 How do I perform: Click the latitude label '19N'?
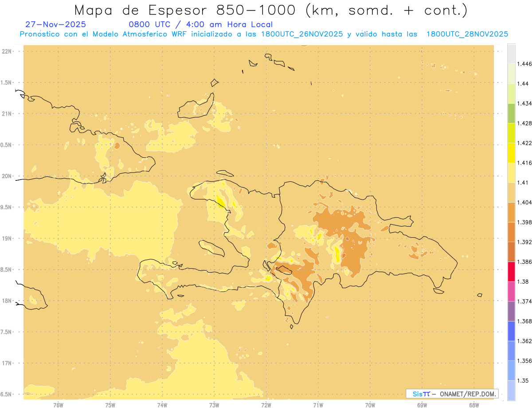pyautogui.click(x=7, y=239)
